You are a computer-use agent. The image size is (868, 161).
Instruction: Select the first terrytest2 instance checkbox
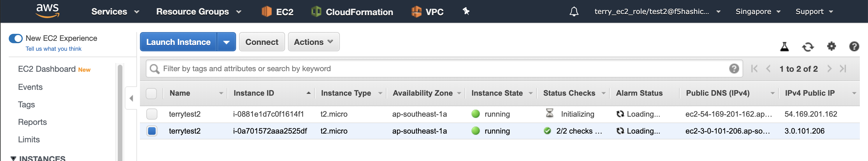tap(152, 114)
